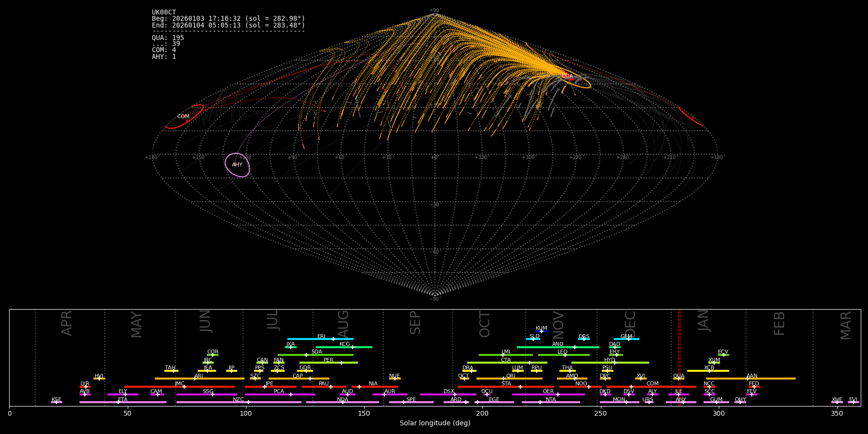The width and height of the screenshot is (868, 434).
Task: Click the ERI cyan bar in the timeline
Action: (320, 339)
